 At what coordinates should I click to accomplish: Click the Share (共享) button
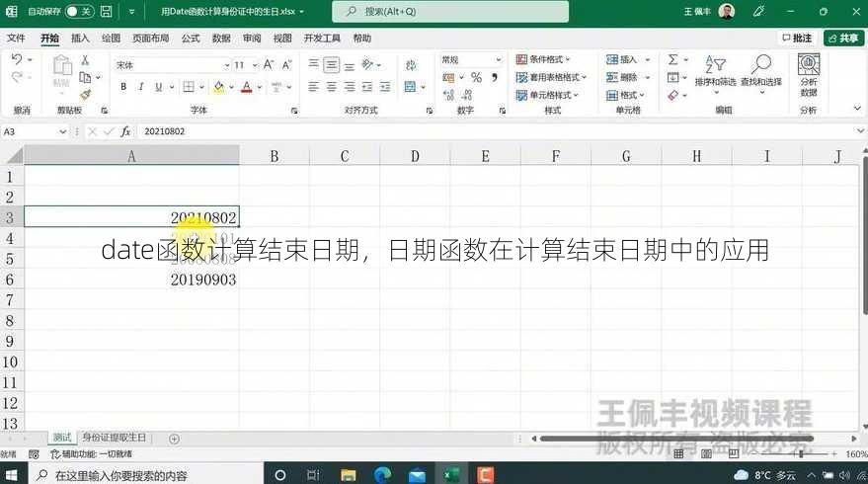click(843, 39)
